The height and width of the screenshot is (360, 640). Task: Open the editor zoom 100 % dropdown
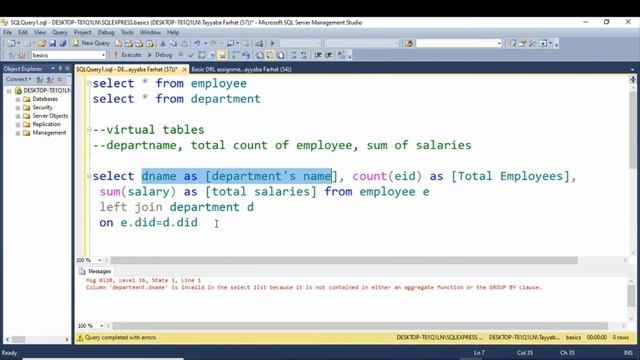(100, 260)
